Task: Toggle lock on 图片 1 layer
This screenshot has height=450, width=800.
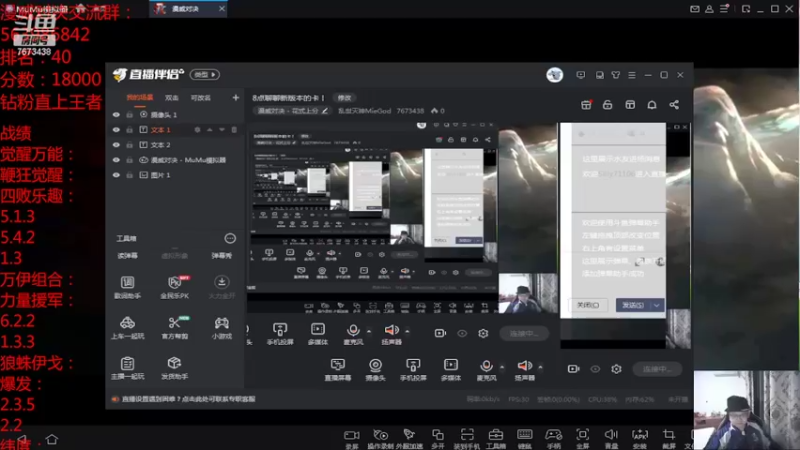Action: point(130,175)
